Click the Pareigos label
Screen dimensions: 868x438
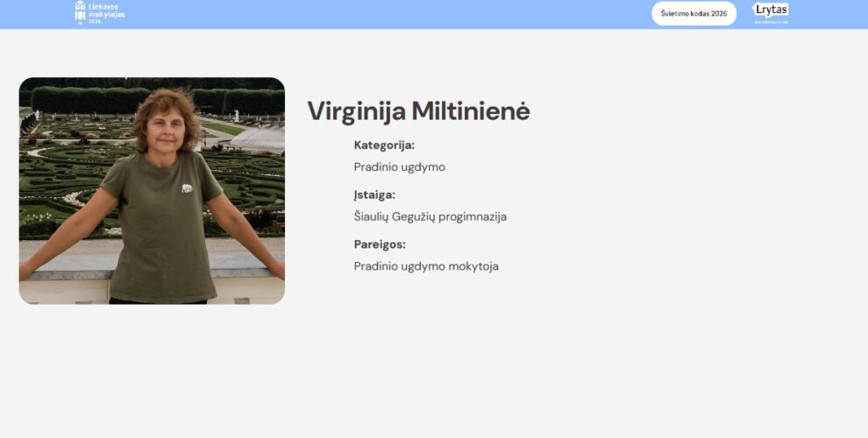(x=380, y=244)
